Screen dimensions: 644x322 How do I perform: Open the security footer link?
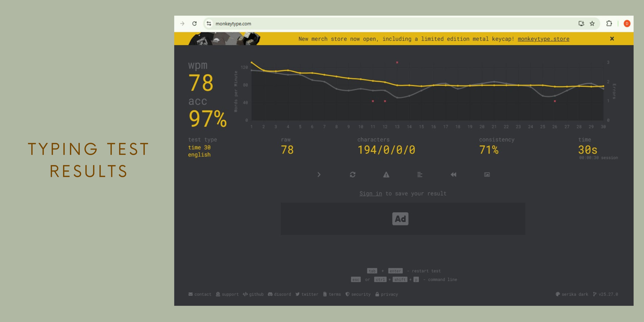tap(358, 294)
